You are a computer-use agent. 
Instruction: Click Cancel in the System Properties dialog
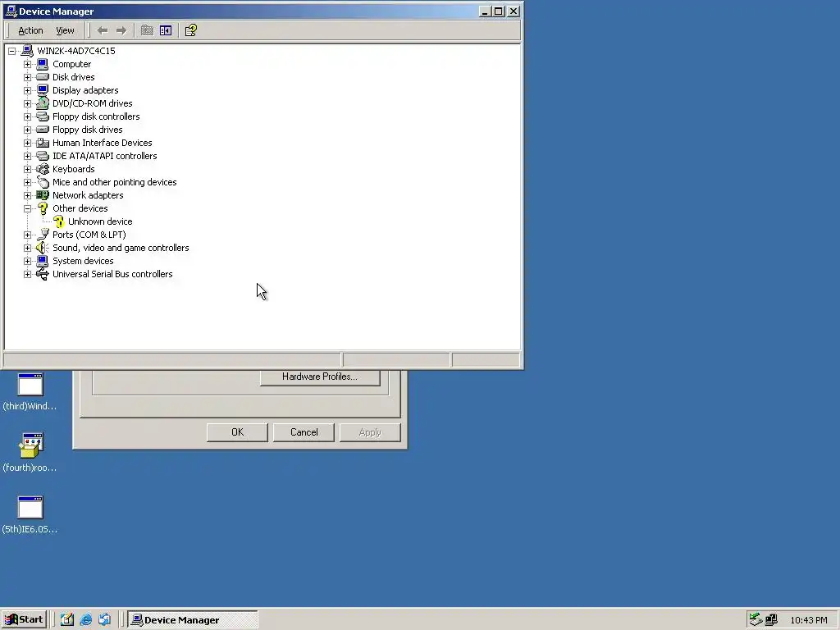pyautogui.click(x=304, y=432)
